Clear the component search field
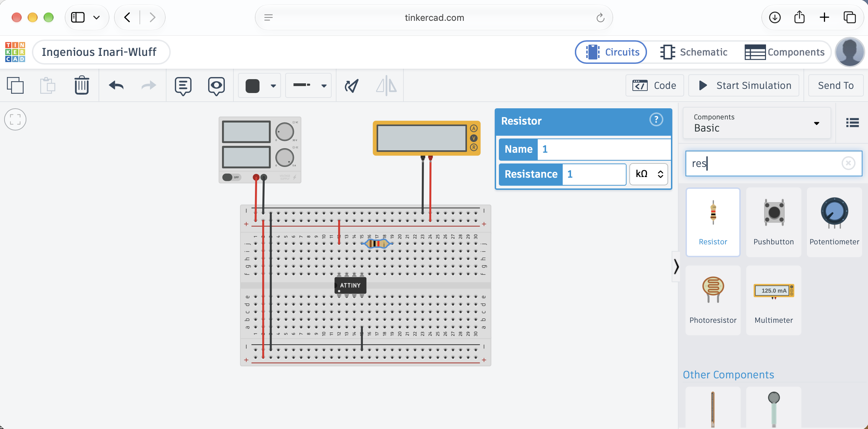This screenshot has height=429, width=868. click(x=848, y=163)
